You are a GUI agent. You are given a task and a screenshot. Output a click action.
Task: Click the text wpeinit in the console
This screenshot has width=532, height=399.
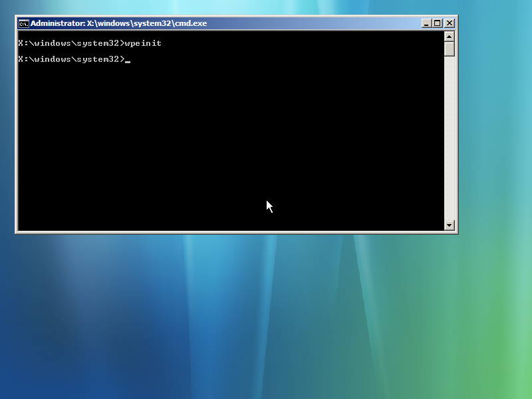pos(146,43)
